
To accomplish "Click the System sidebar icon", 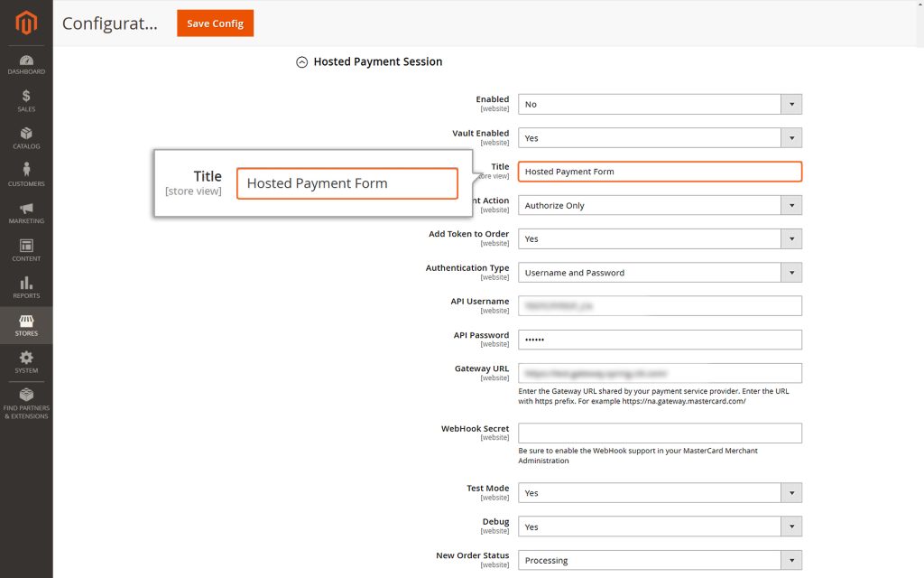I will click(x=25, y=361).
